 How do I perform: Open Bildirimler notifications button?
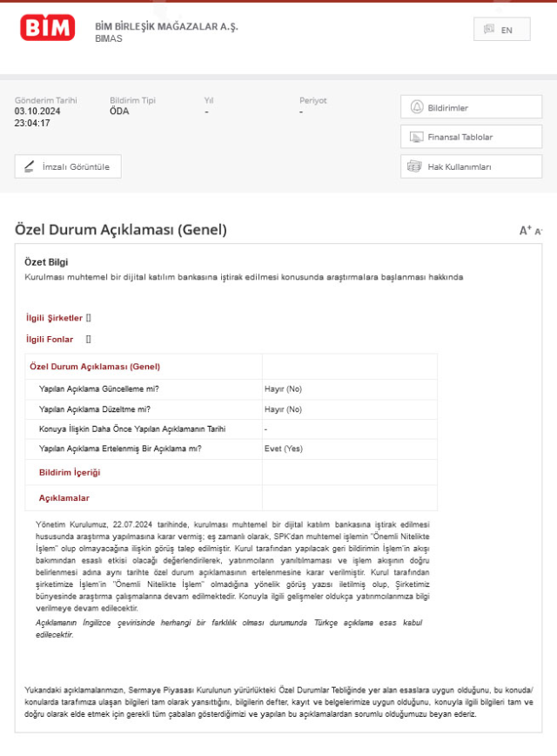click(x=471, y=107)
